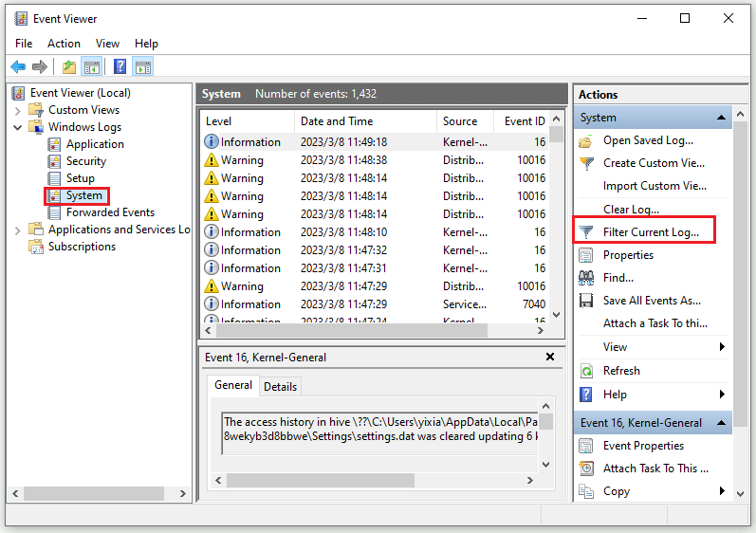Click the warning icon on the 11:48:38 row
756x533 pixels.
click(212, 160)
